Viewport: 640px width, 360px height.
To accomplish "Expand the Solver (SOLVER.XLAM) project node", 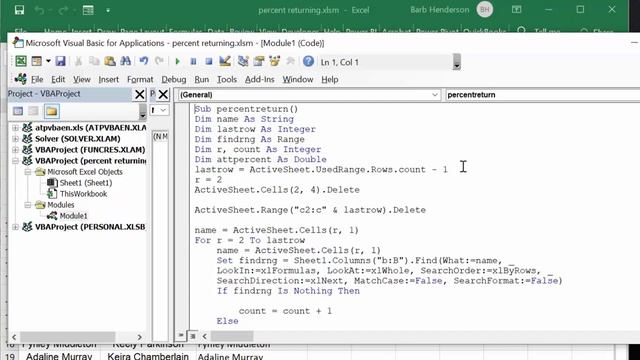I will click(16, 139).
